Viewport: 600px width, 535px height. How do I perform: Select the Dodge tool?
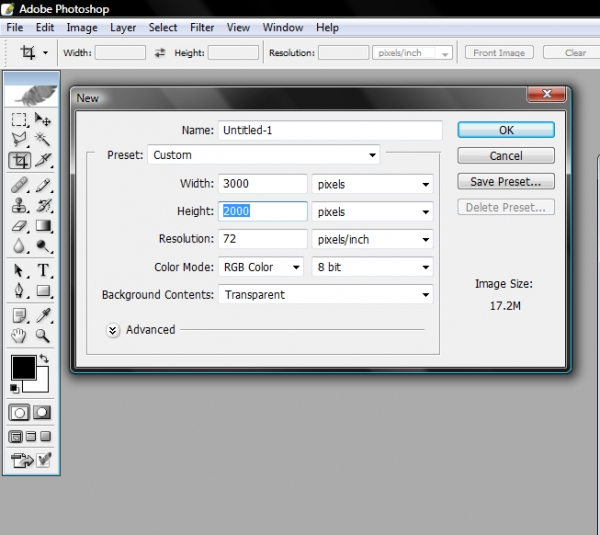(42, 246)
